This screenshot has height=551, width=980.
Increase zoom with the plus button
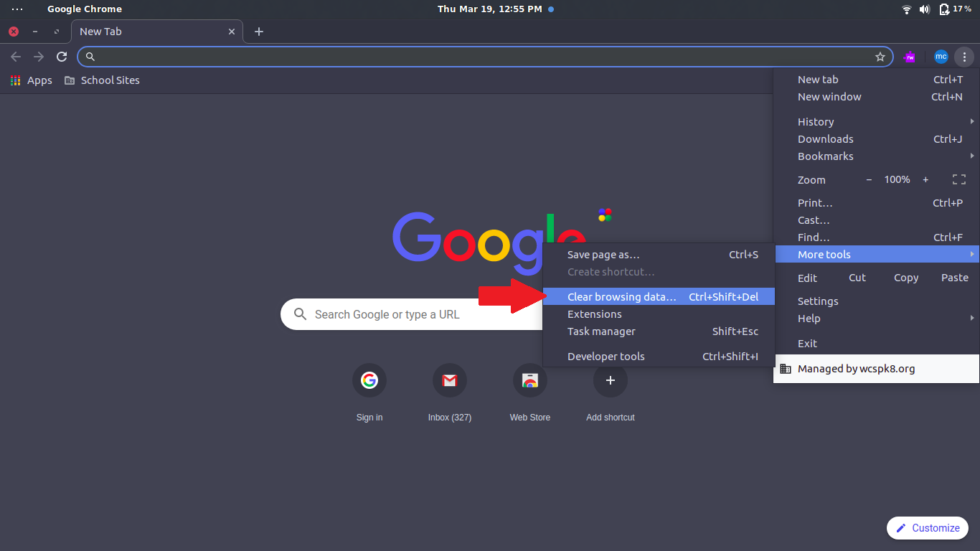pyautogui.click(x=925, y=180)
